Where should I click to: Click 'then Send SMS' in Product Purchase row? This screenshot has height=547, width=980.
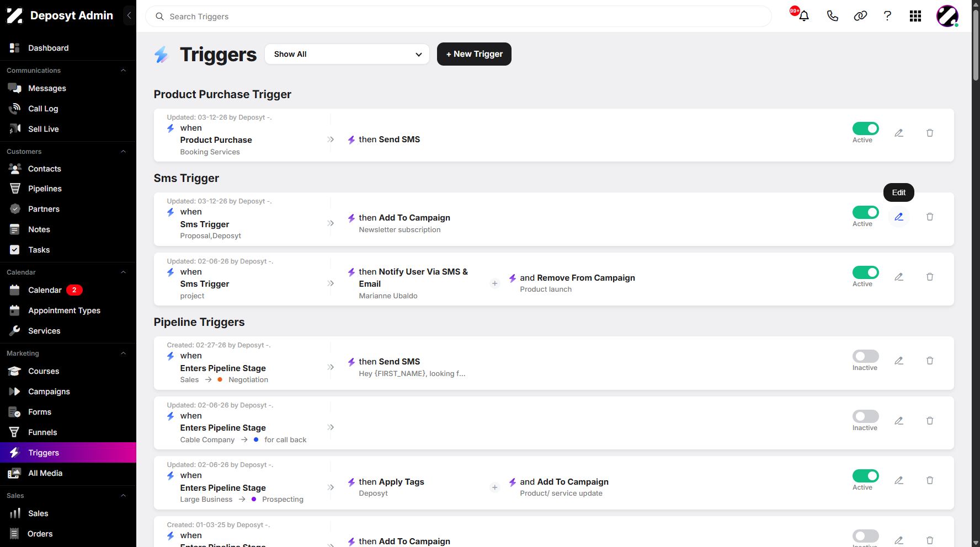point(389,140)
